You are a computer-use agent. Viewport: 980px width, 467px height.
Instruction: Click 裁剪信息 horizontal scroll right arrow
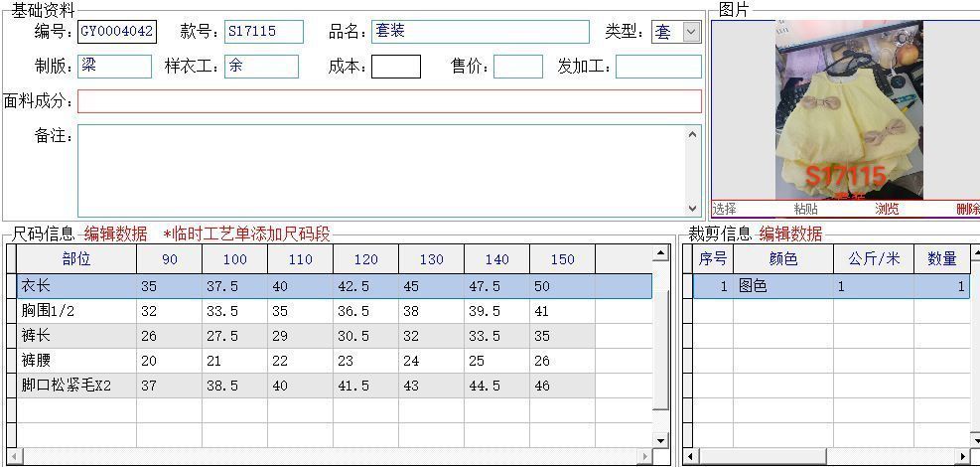(x=964, y=457)
